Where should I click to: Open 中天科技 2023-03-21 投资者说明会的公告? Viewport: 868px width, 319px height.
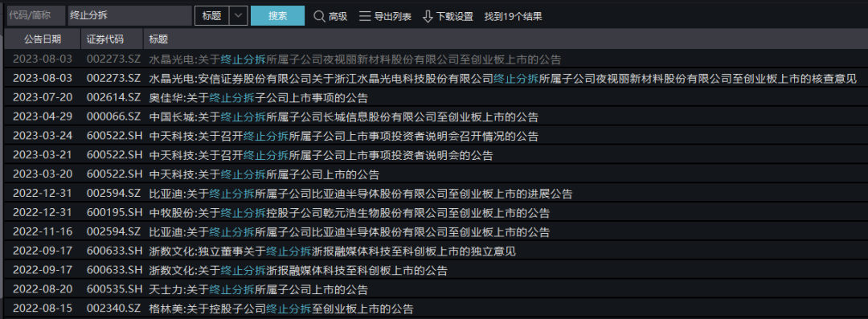point(321,156)
